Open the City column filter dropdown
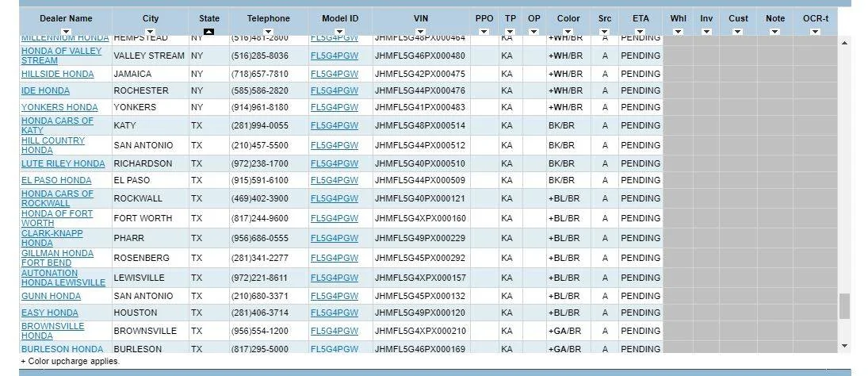This screenshot has width=868, height=376. 150,32
